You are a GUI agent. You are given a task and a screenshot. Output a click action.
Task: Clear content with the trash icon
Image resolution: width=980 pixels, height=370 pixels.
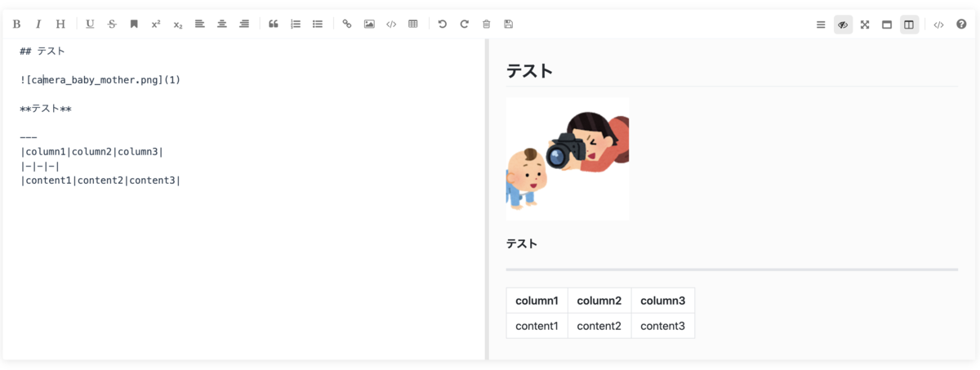487,25
